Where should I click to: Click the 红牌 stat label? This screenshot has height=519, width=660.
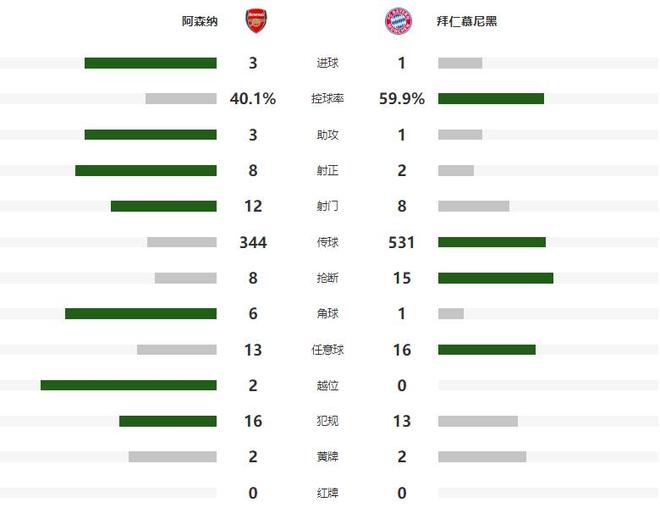[326, 493]
